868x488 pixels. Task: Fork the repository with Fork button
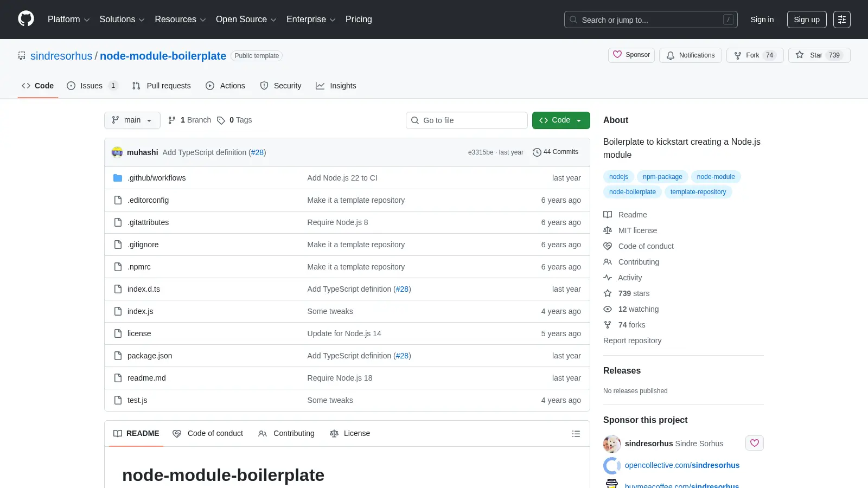(755, 55)
